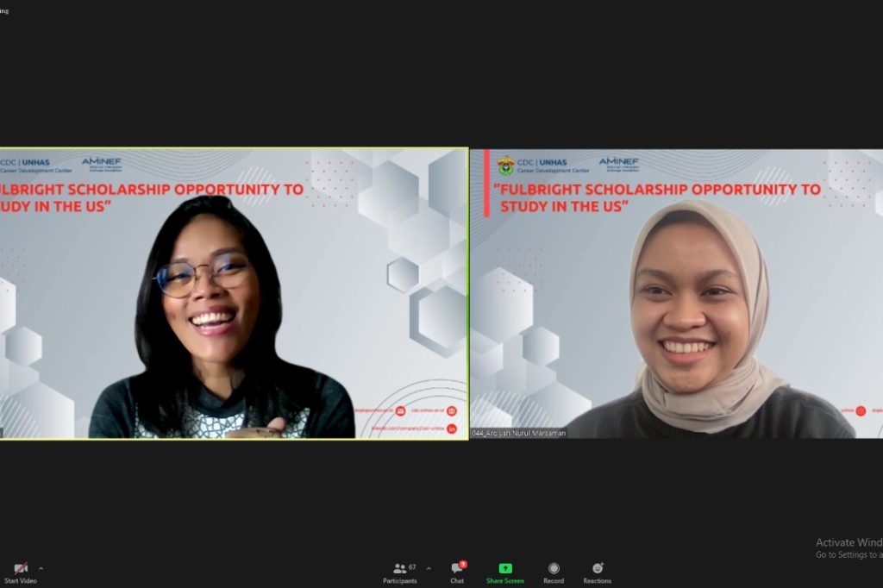This screenshot has height=588, width=883.
Task: Click the participant count 67 on the toolbar
Action: coord(411,566)
